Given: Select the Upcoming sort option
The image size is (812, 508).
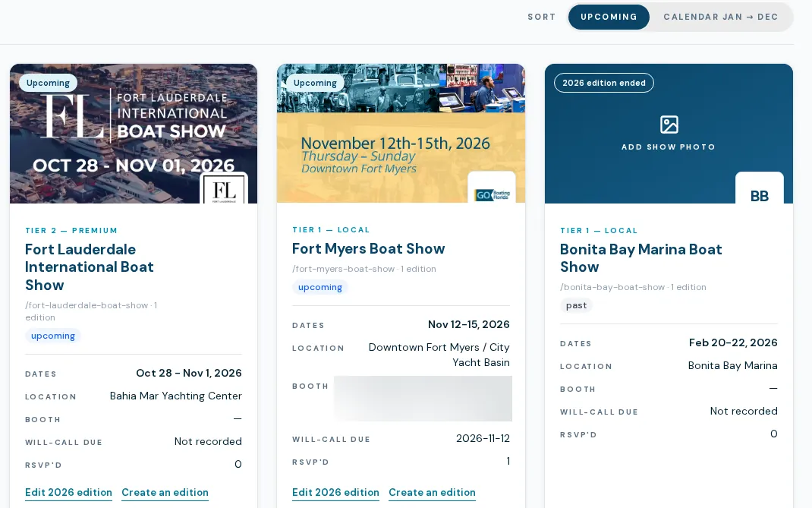Looking at the screenshot, I should click(x=609, y=17).
